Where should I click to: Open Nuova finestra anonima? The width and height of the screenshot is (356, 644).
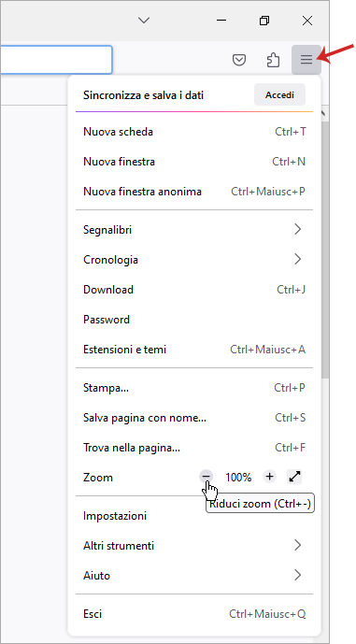click(x=194, y=192)
